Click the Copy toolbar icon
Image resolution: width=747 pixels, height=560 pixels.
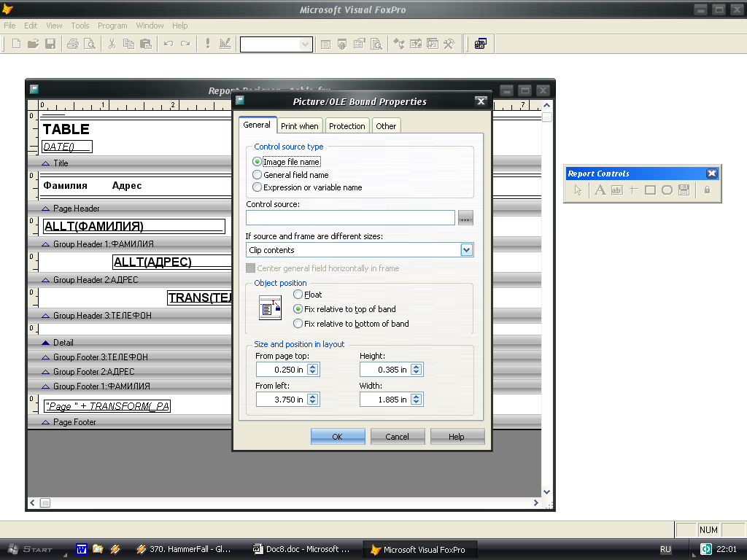[x=128, y=44]
